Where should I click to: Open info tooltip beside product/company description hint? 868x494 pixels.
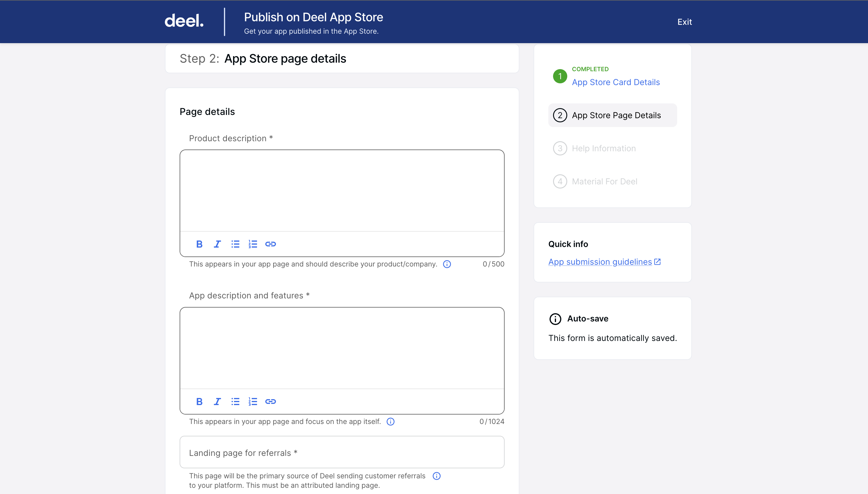[447, 264]
